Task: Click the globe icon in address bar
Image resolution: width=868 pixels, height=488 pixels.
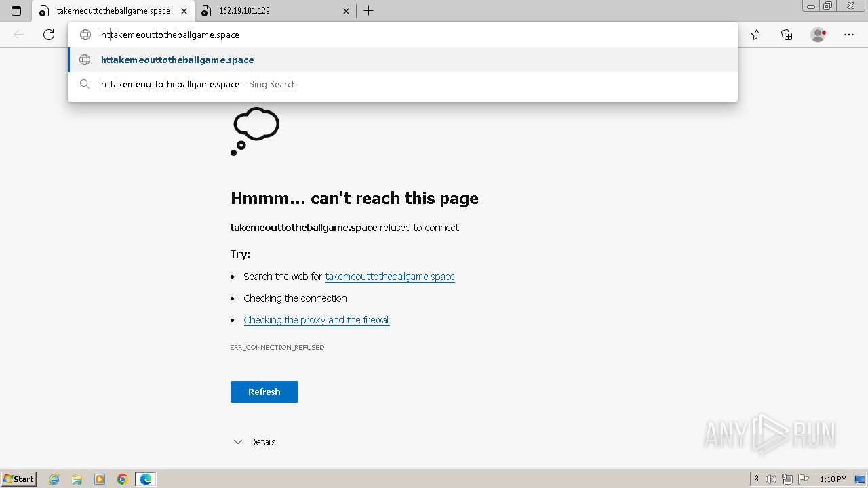Action: click(85, 35)
